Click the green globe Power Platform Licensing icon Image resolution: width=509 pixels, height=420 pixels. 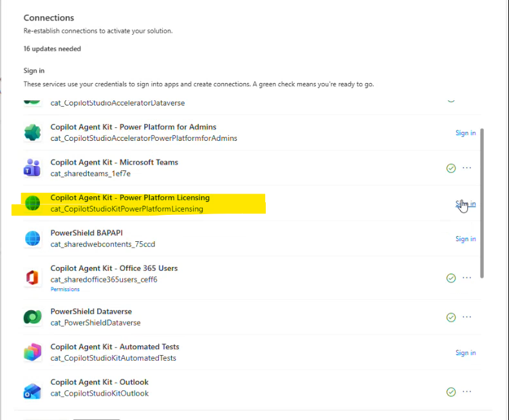point(32,203)
